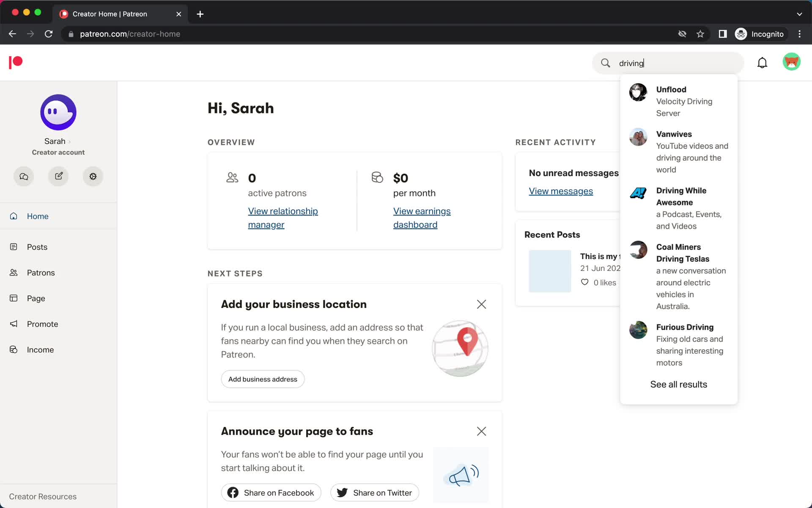Click the Unflood result avatar
Screen dimensions: 812x508
[x=638, y=92]
